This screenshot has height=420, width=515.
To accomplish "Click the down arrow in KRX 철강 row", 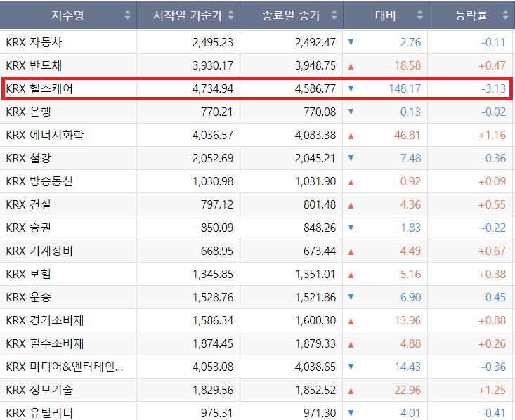I will click(351, 158).
